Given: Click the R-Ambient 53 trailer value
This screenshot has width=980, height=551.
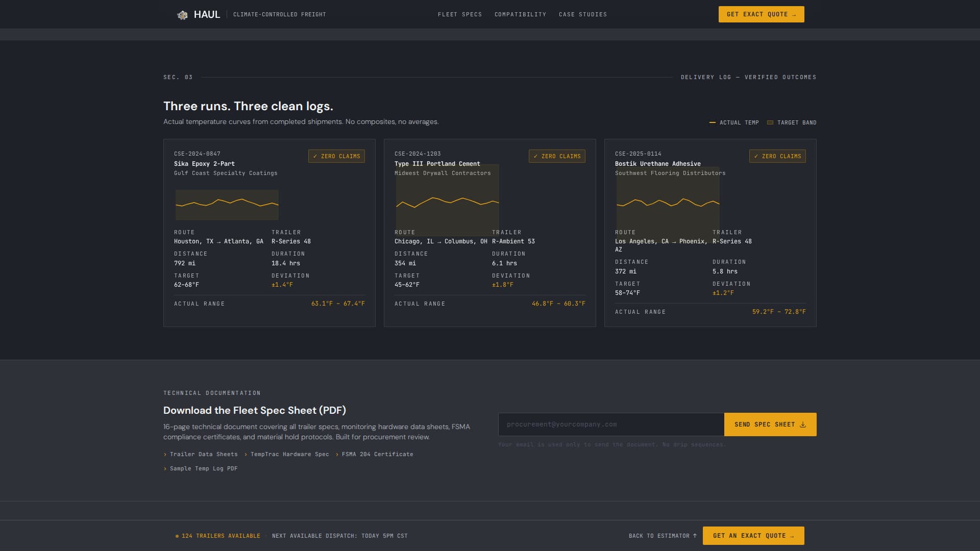Looking at the screenshot, I should point(513,241).
